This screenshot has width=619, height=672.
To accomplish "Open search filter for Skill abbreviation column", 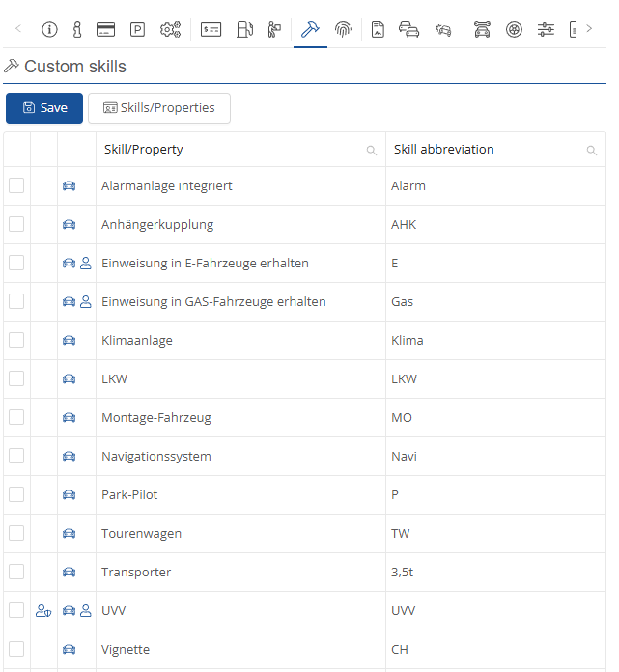I will 592,151.
